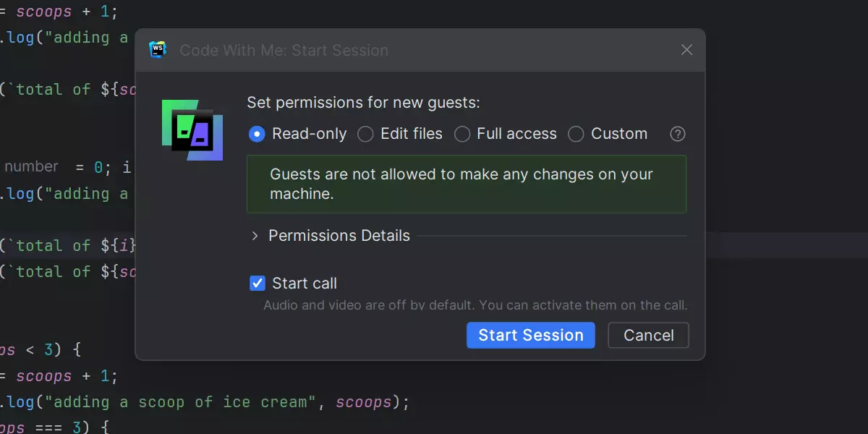Click the dialog title 'Code With Me: Start Session'
868x434 pixels.
tap(284, 50)
